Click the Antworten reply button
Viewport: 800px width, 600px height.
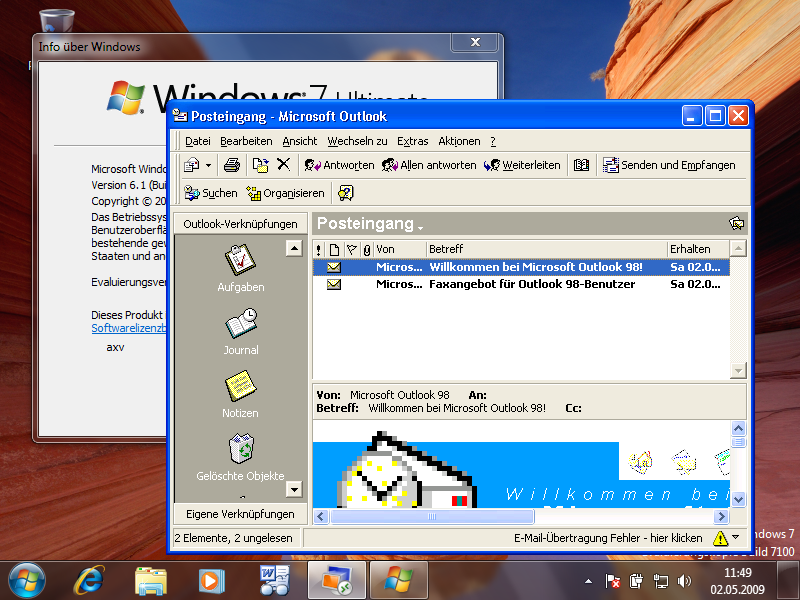click(339, 165)
